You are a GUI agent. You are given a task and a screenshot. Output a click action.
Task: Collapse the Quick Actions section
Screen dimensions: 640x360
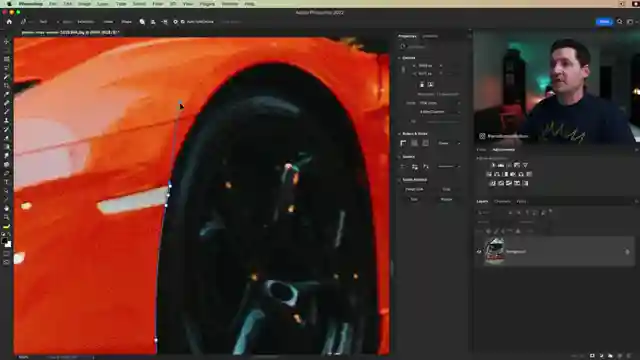click(400, 180)
